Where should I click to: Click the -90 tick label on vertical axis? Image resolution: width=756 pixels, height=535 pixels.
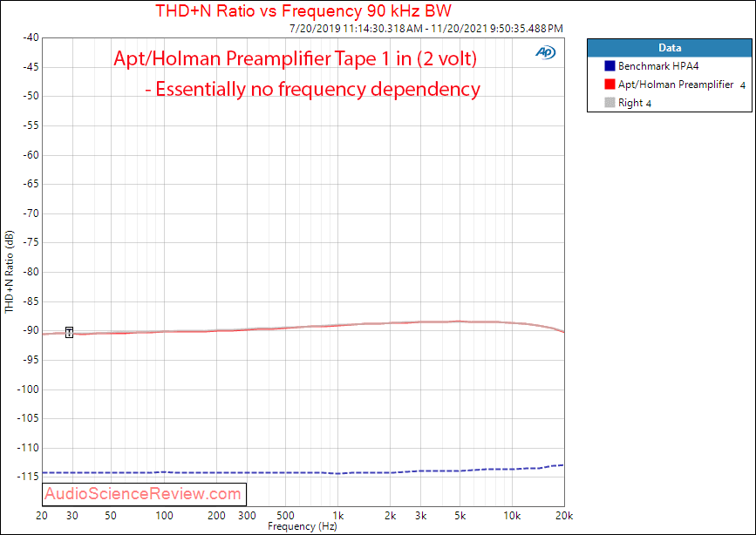tap(31, 330)
